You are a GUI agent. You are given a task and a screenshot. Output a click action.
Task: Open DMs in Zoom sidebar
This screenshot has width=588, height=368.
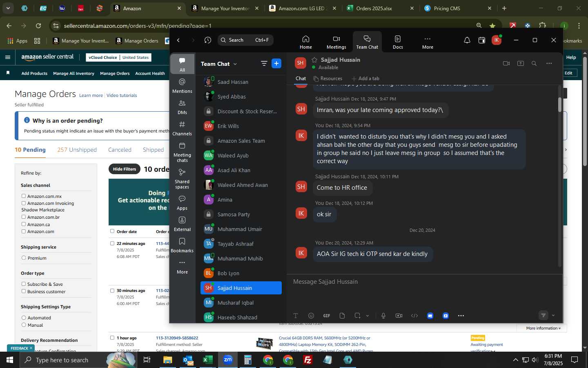pyautogui.click(x=182, y=107)
